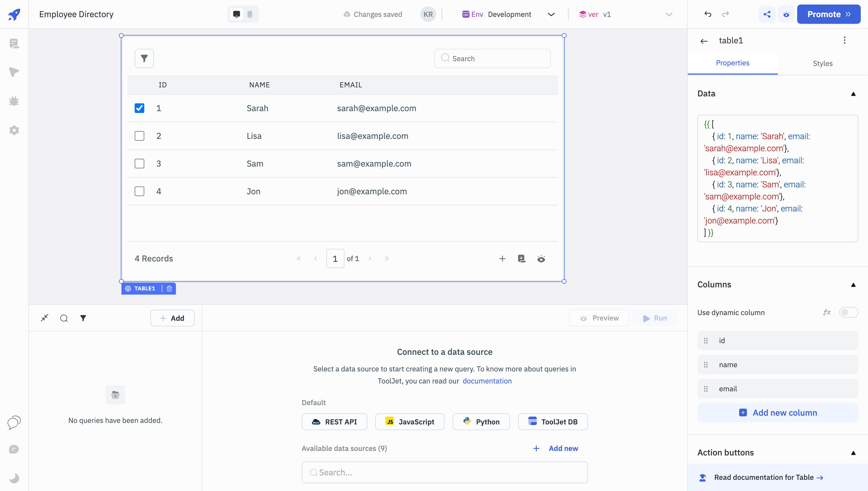Collapse the Columns section
Viewport: 868px width, 491px height.
[853, 285]
